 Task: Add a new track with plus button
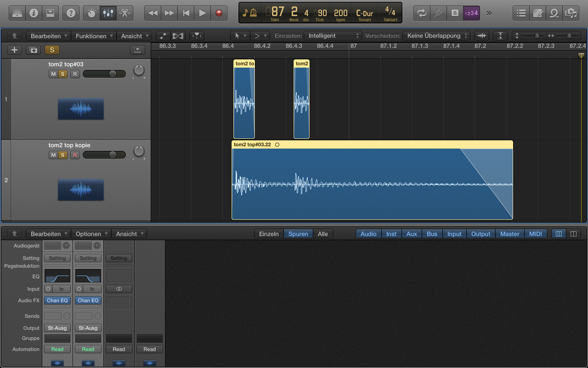tap(14, 50)
